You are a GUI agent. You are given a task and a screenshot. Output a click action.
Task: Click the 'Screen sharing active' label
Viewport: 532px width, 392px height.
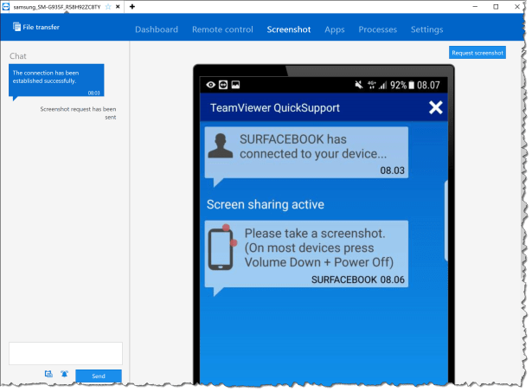point(266,205)
